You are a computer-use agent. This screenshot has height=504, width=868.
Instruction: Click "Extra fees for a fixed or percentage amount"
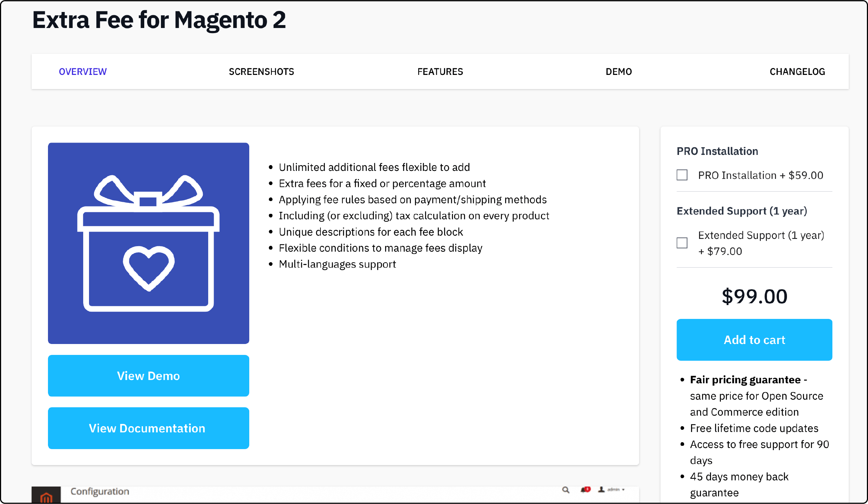tap(382, 183)
